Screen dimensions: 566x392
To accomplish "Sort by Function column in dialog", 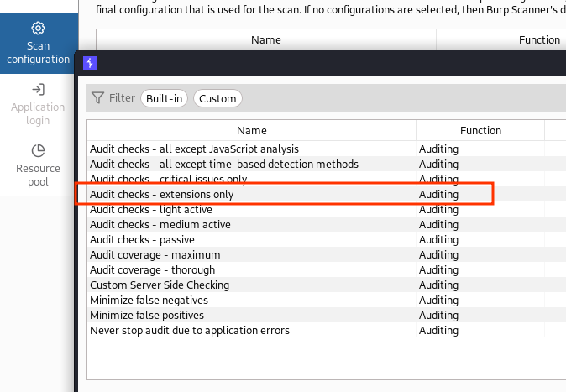I will coord(480,131).
